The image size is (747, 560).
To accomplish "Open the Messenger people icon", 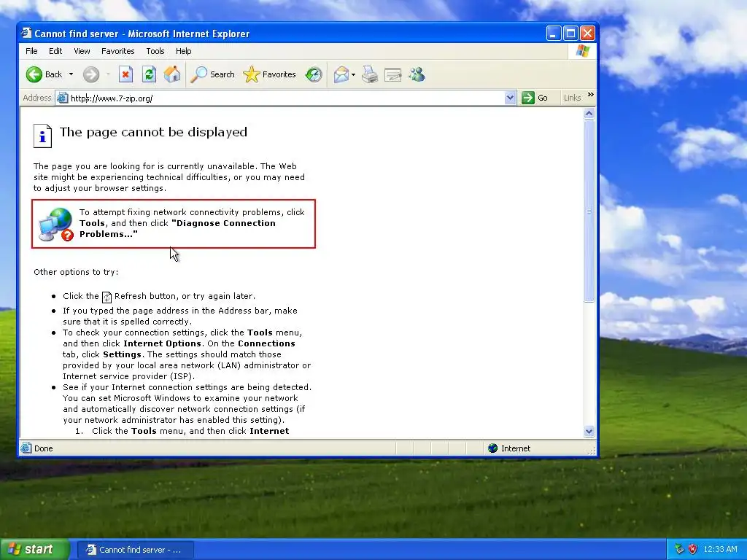I will [417, 74].
